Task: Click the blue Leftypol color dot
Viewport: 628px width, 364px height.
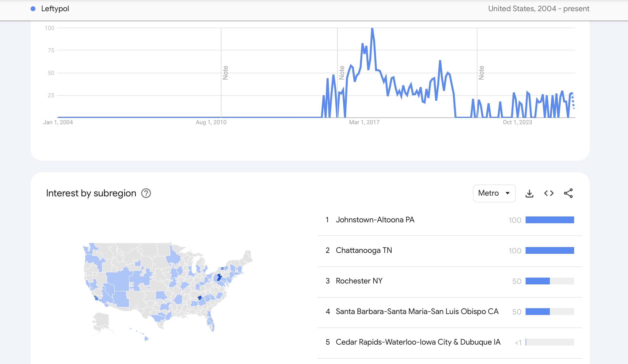Action: 33,9
